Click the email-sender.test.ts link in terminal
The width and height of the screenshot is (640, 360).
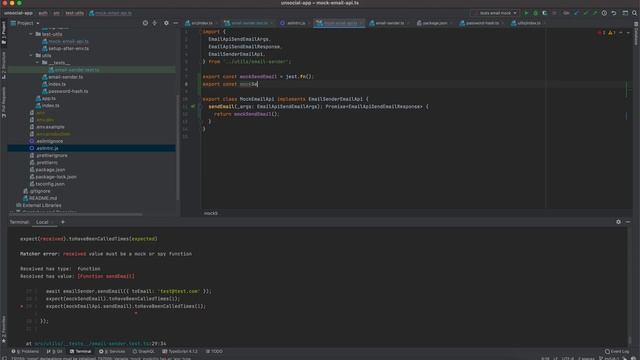pyautogui.click(x=93, y=344)
